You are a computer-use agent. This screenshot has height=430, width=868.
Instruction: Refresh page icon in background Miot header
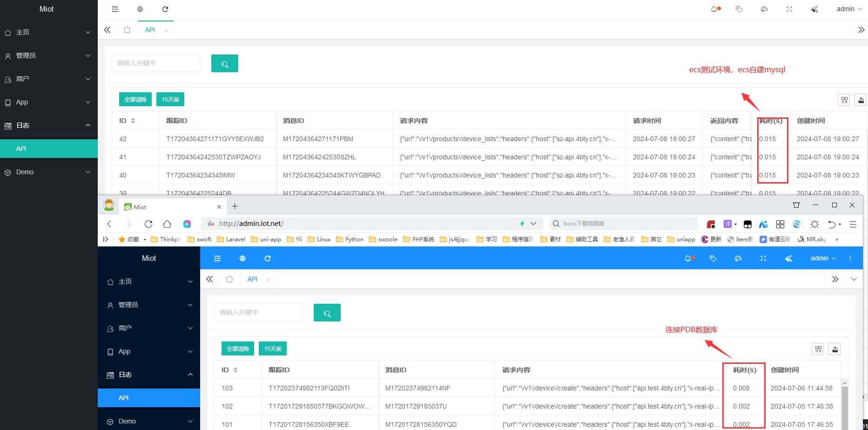coord(165,9)
